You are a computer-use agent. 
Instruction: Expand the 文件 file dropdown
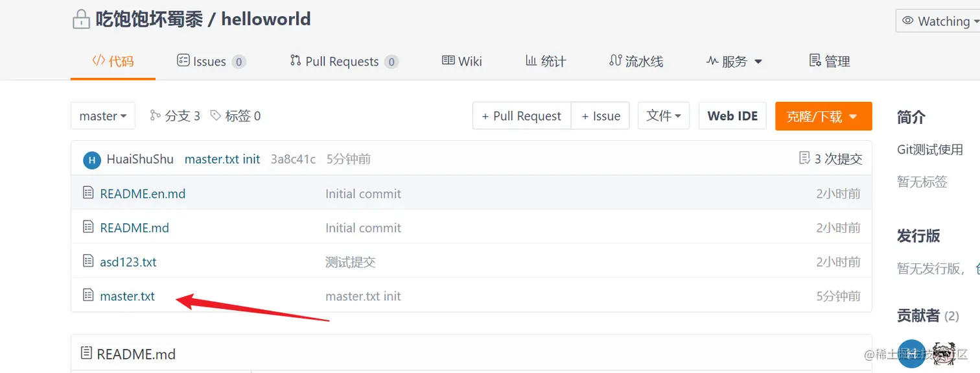664,116
